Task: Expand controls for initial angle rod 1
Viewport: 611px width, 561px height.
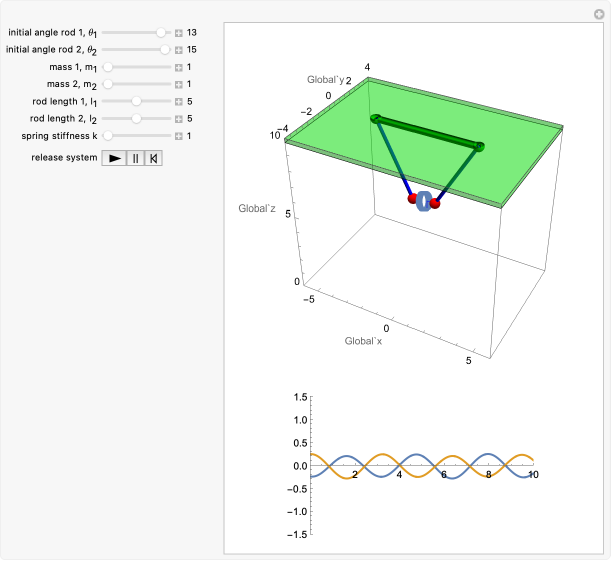Action: point(179,33)
